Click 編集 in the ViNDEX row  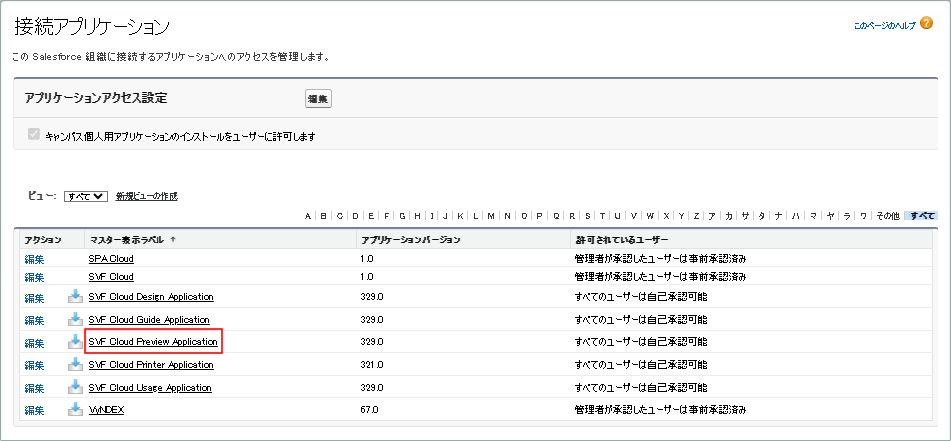point(35,411)
